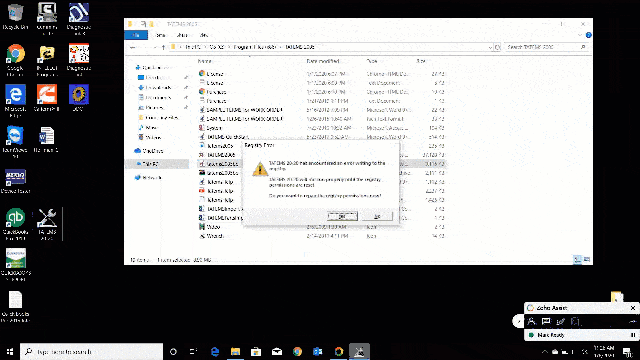Open Google Chrome from the taskbar
Viewport: 640px width, 360px height.
coord(297,351)
